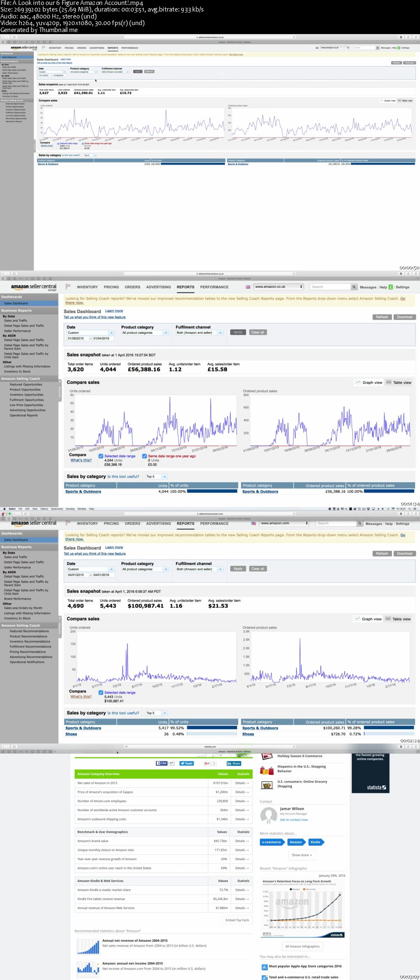This screenshot has width=420, height=980.
Task: Click the Facebook Like icon on the Statista page
Action: pos(162,763)
